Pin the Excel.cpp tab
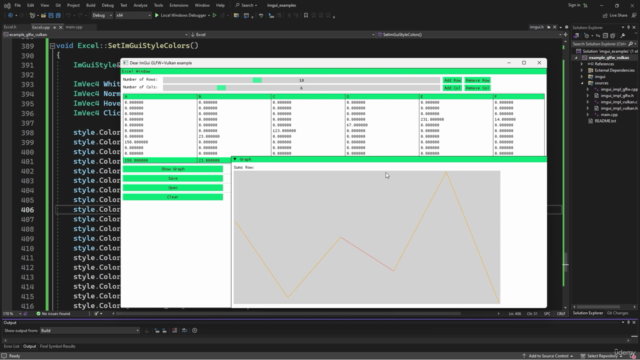The width and height of the screenshot is (640, 360). 55,27
